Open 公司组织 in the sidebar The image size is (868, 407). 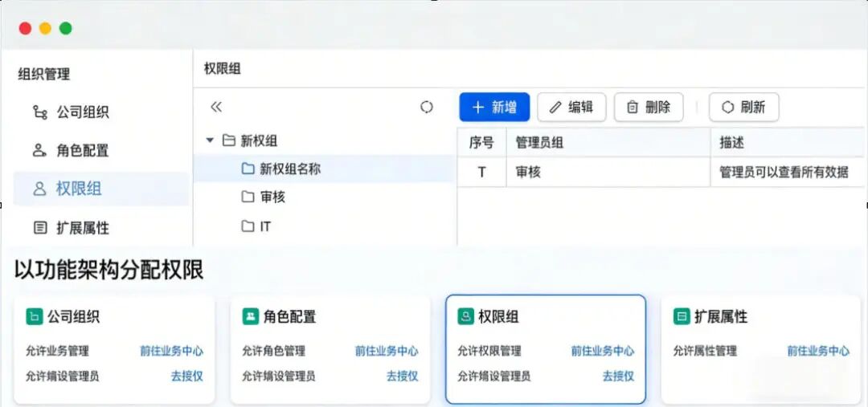pyautogui.click(x=71, y=112)
